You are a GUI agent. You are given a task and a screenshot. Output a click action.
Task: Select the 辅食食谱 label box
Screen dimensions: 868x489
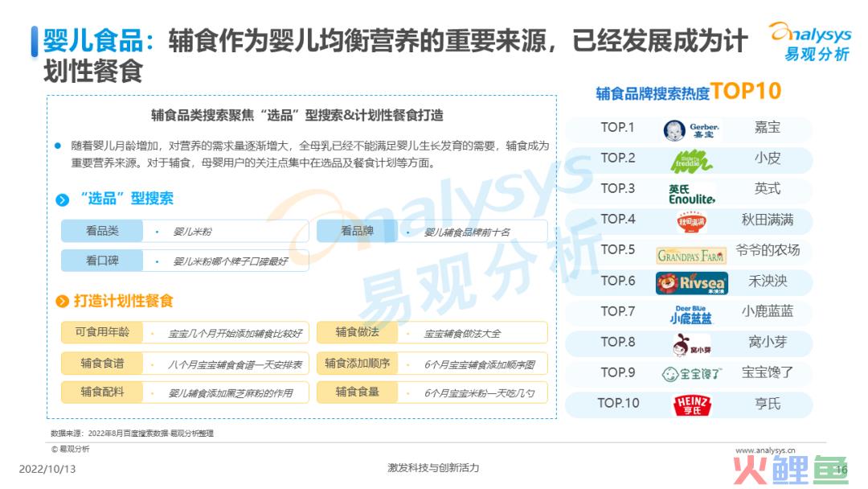coord(102,364)
